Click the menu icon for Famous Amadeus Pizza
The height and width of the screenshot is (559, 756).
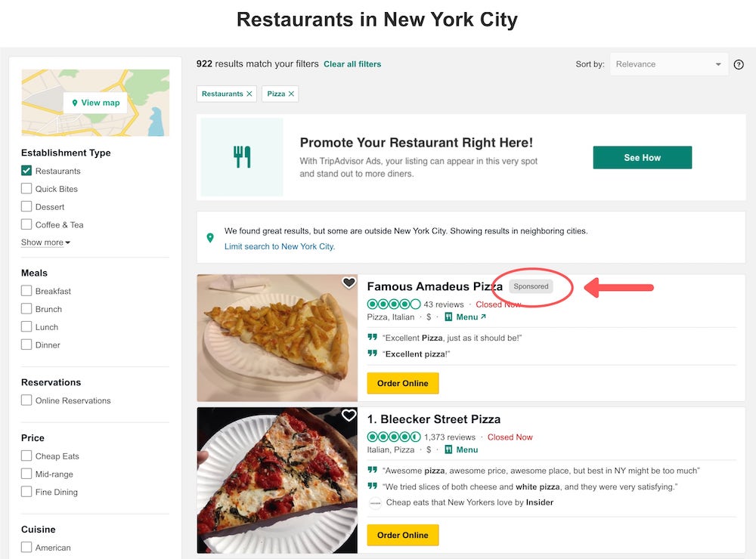(x=448, y=317)
